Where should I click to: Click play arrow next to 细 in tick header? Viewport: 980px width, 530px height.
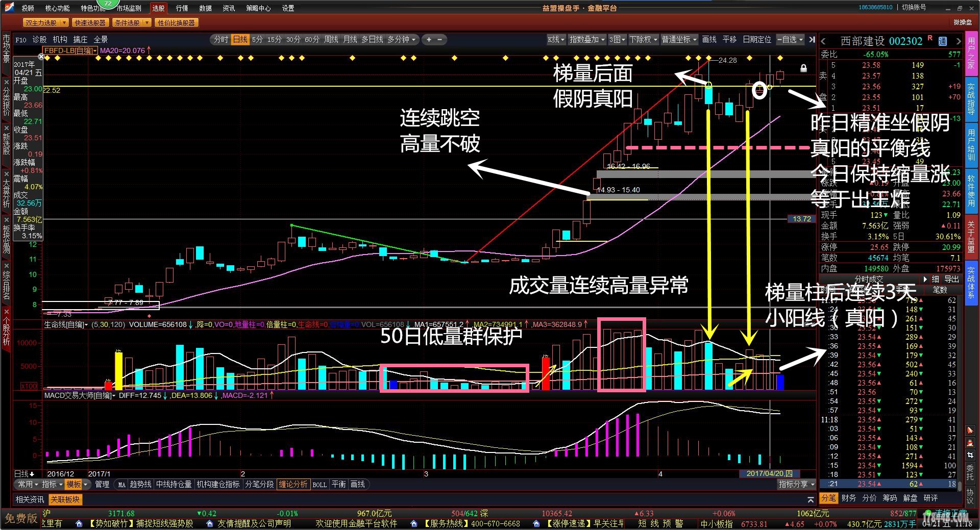point(925,279)
